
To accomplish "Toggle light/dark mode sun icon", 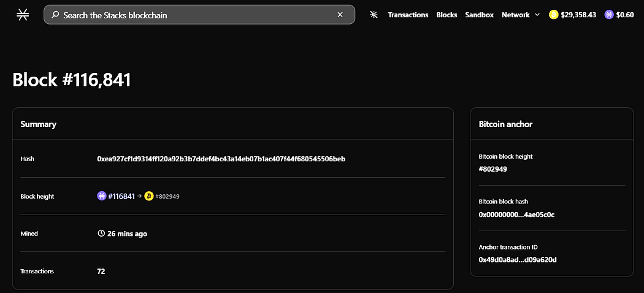I will click(374, 15).
